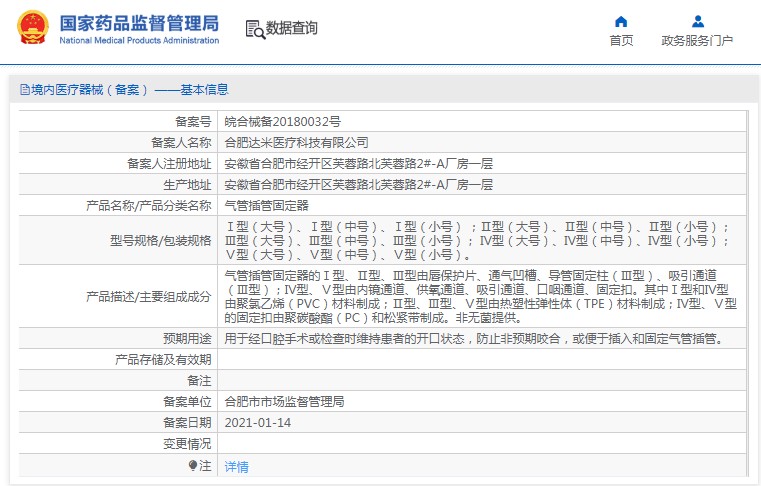The width and height of the screenshot is (761, 486).
Task: Go to 首页 home icon
Action: coord(621,21)
